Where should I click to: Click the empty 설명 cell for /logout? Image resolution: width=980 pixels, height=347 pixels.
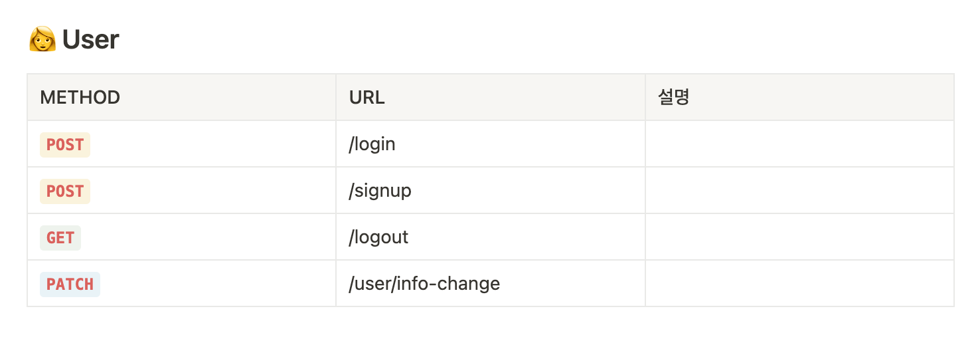coord(800,237)
